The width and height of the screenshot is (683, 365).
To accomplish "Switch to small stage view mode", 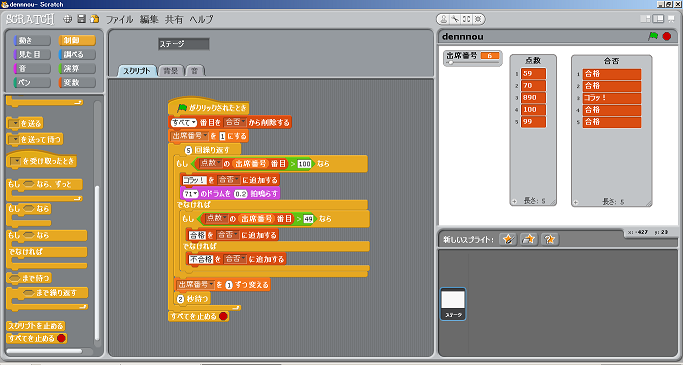I will (x=646, y=19).
